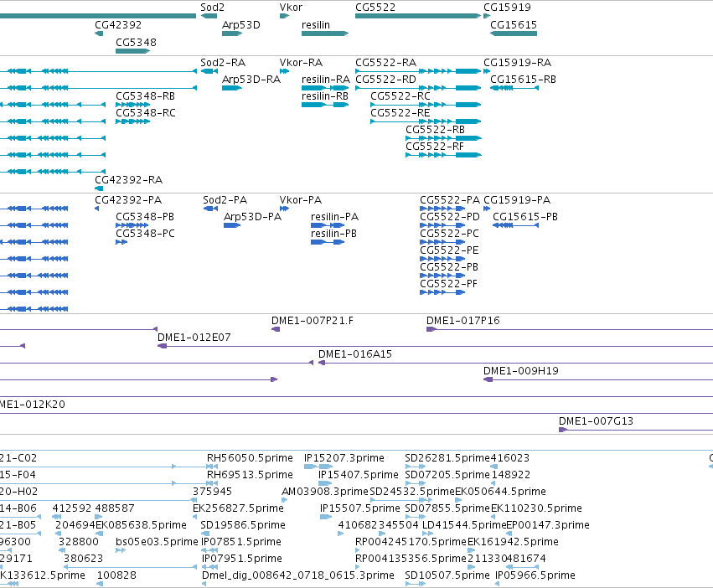The image size is (713, 588).
Task: Click transcript label CG5522-RE
Action: 400,113
